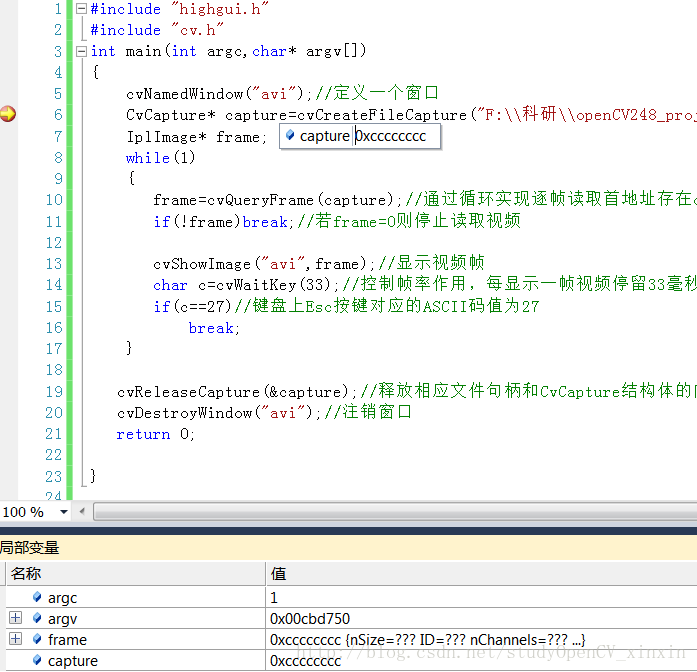This screenshot has width=697, height=672.
Task: Select the argc value 1
Action: [274, 597]
